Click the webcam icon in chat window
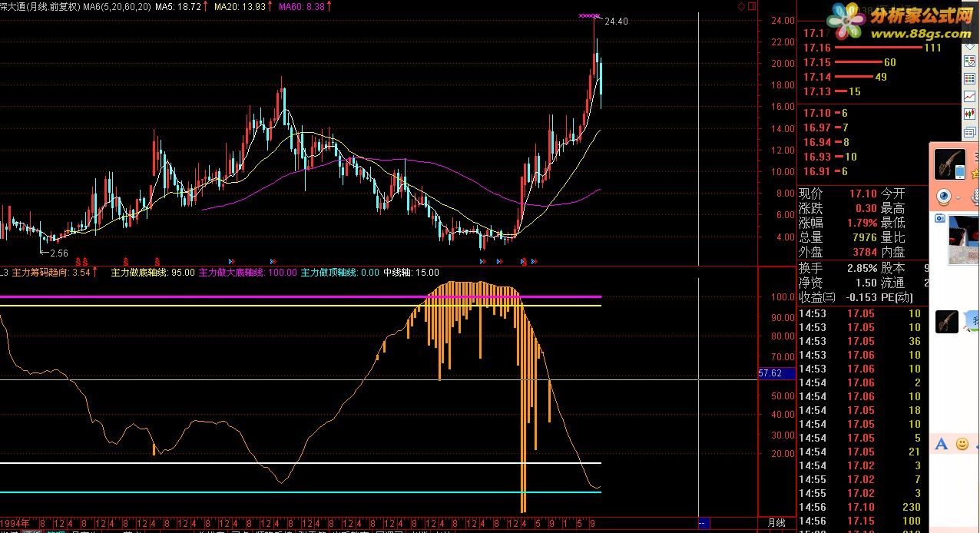980x533 pixels. point(943,198)
